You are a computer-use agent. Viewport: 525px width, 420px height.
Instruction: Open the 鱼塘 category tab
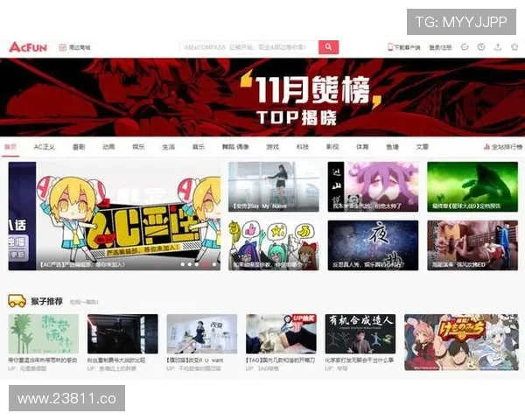(x=392, y=147)
